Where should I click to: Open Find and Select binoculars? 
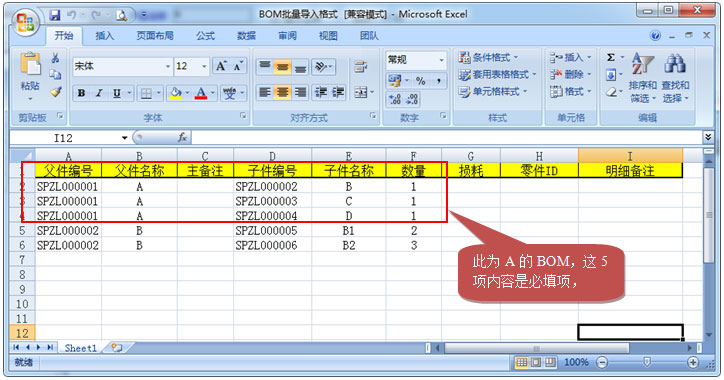coord(675,77)
